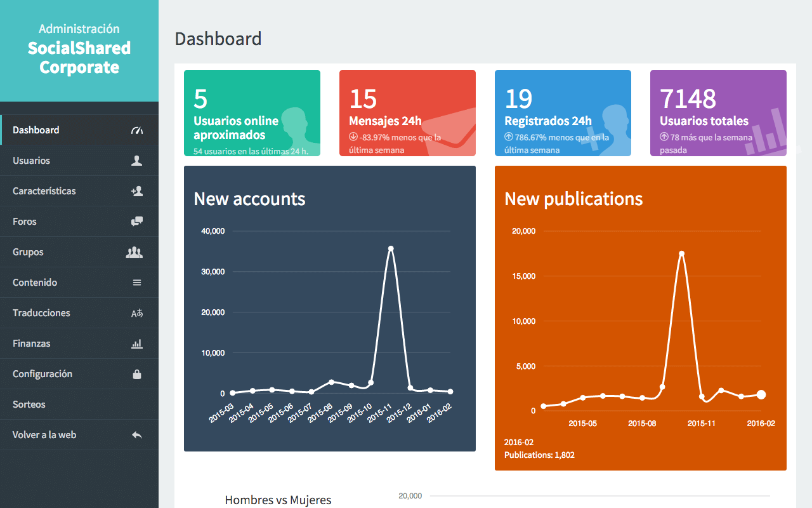812x508 pixels.
Task: Open the green Usuarios online card
Action: click(x=252, y=113)
